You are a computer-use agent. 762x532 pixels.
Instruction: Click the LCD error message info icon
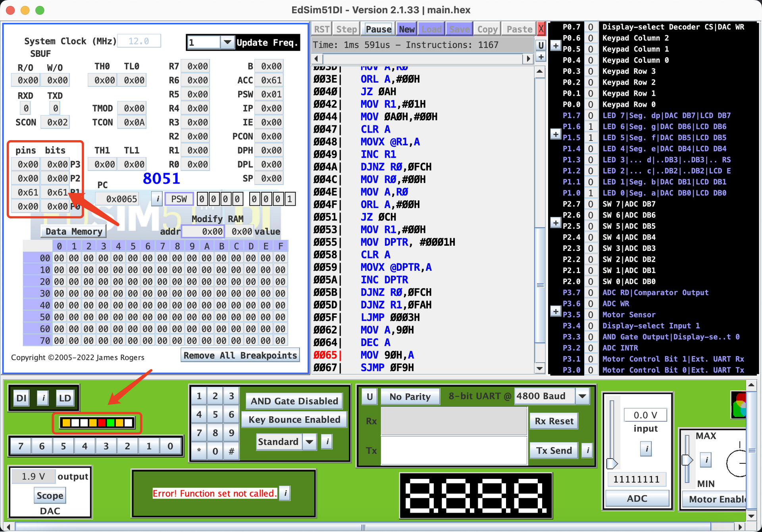click(x=285, y=493)
